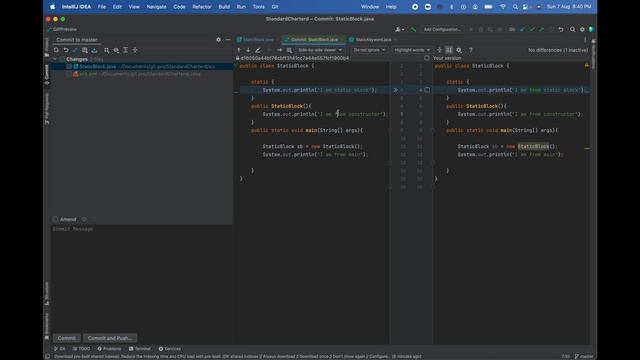Hide the Commit tool window with minus icon

coord(228,40)
